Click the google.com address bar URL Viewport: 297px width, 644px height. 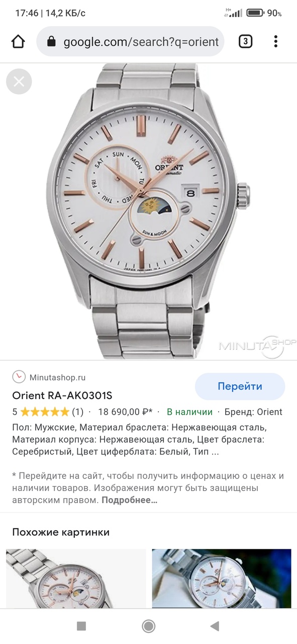click(x=141, y=42)
